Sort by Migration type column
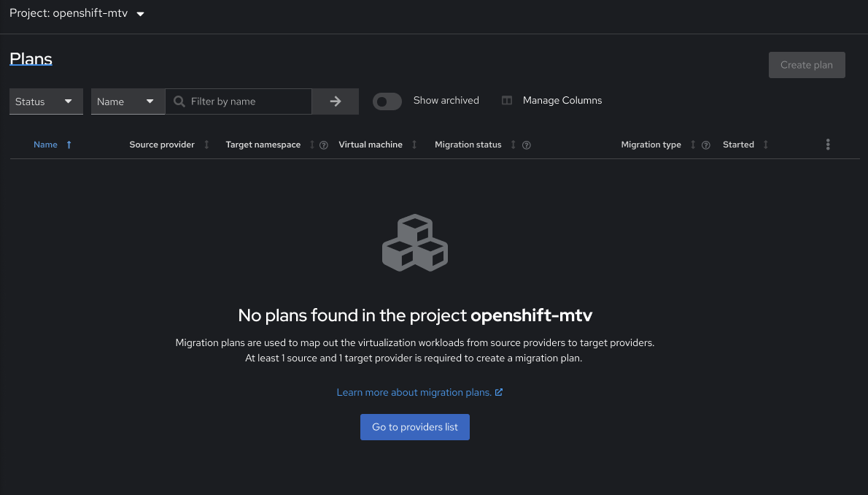Image resolution: width=868 pixels, height=495 pixels. 651,145
